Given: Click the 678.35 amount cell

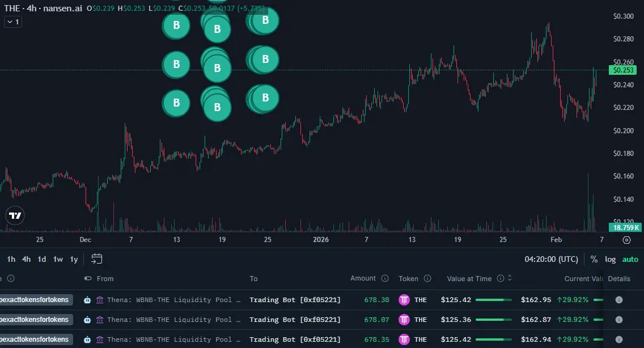Looking at the screenshot, I should point(376,339).
